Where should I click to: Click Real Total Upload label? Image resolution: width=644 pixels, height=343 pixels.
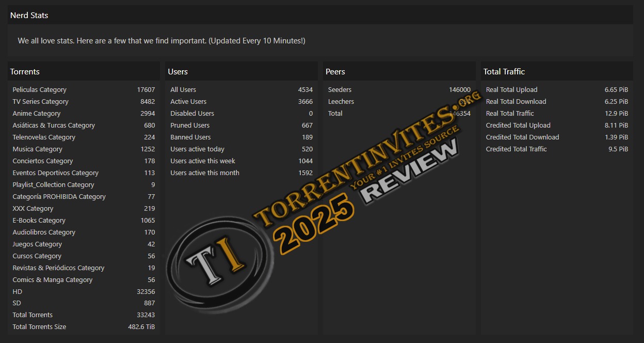pyautogui.click(x=511, y=90)
